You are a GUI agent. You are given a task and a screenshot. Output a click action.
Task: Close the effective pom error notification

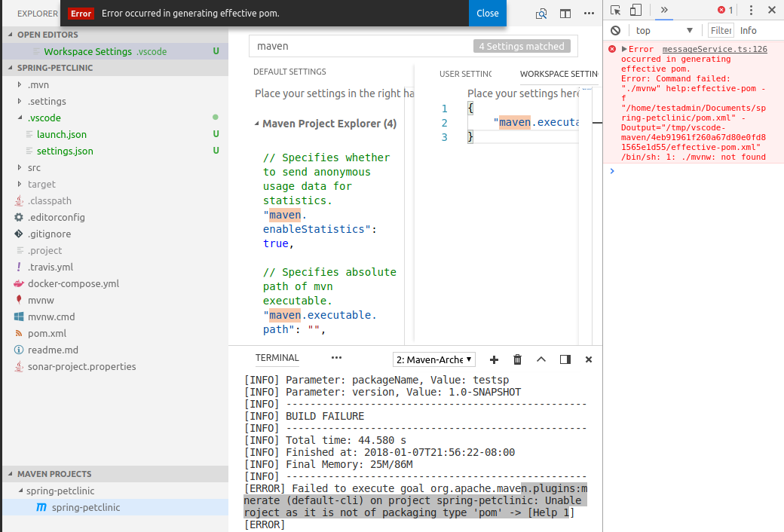(x=487, y=14)
